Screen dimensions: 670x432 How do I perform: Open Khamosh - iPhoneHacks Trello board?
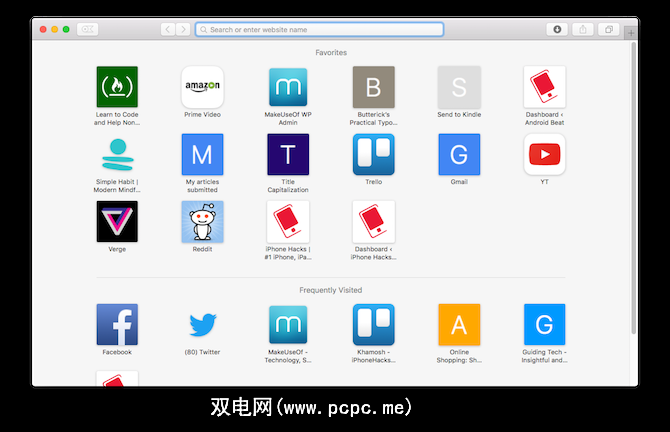(373, 324)
